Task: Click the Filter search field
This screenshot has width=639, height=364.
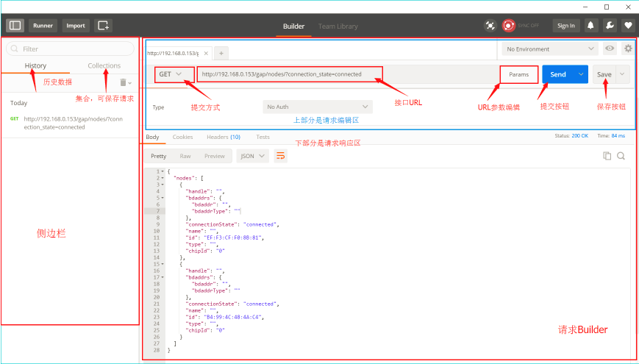Action: coord(70,49)
